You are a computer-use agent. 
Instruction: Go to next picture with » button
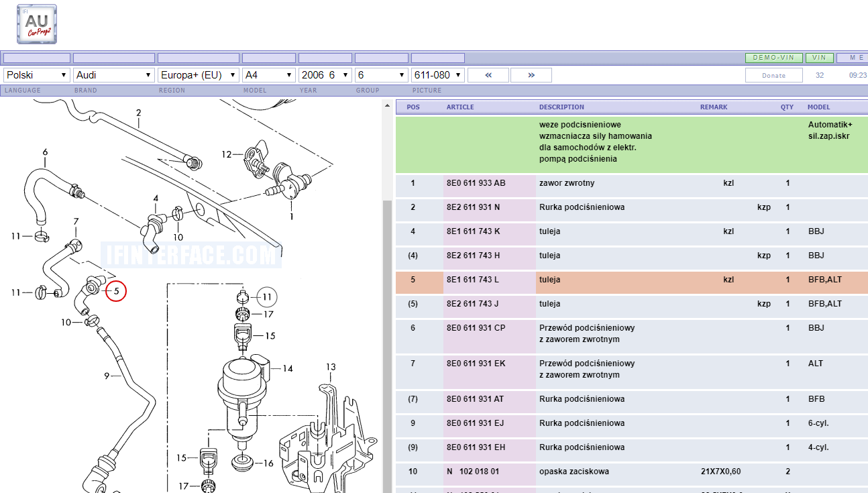[x=531, y=75]
